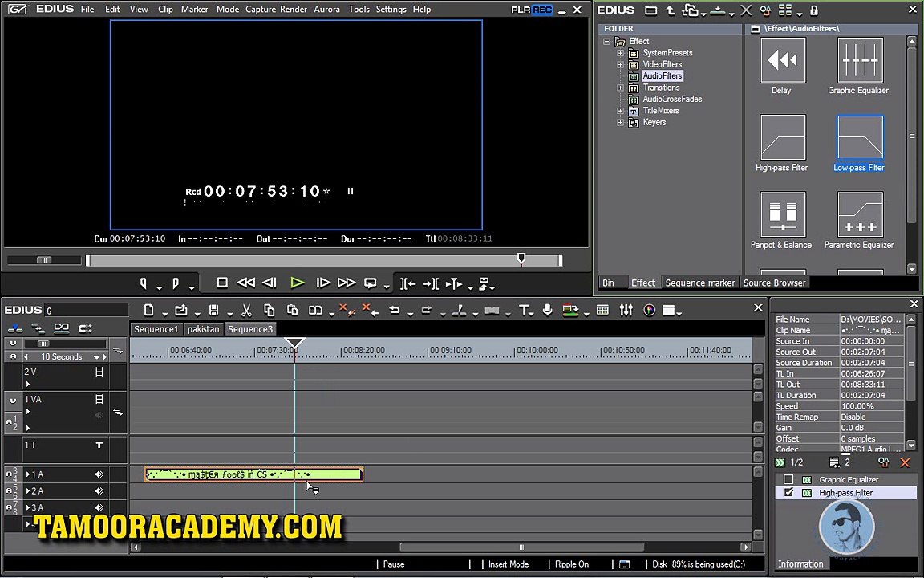This screenshot has width=924, height=578.
Task: Toggle the Graphic Equalizer filter checkbox
Action: [x=788, y=480]
